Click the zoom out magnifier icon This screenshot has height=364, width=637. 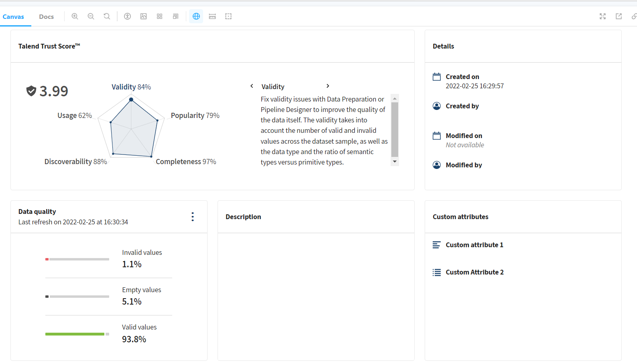91,16
